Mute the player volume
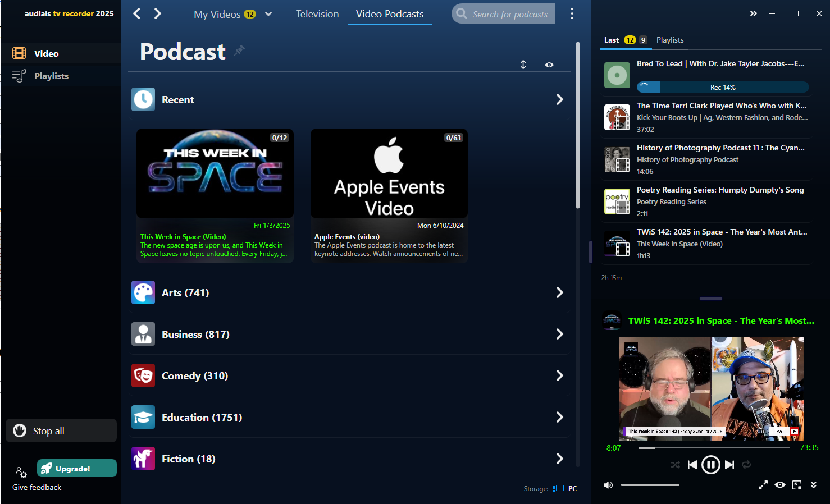Viewport: 830px width, 504px height. [608, 485]
